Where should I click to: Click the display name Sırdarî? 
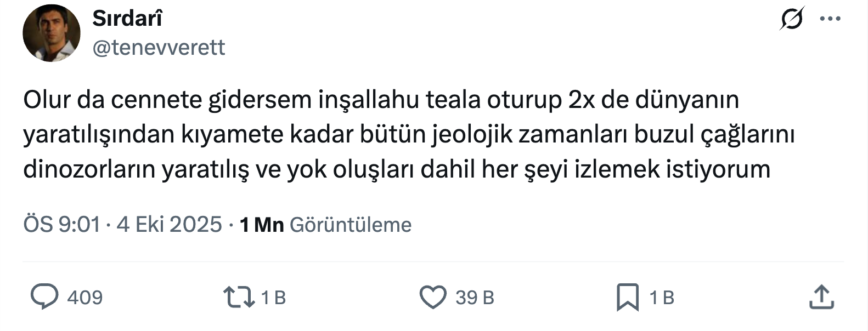point(127,19)
